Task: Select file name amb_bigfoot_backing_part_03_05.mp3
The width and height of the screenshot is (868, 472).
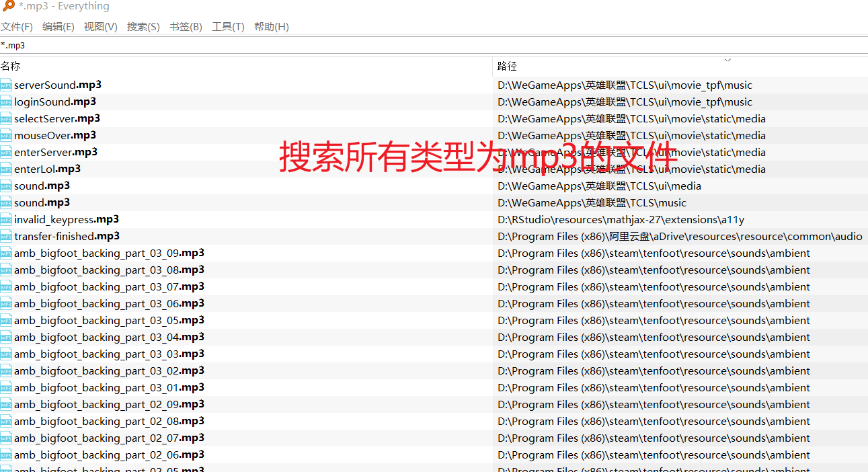Action: (x=109, y=320)
